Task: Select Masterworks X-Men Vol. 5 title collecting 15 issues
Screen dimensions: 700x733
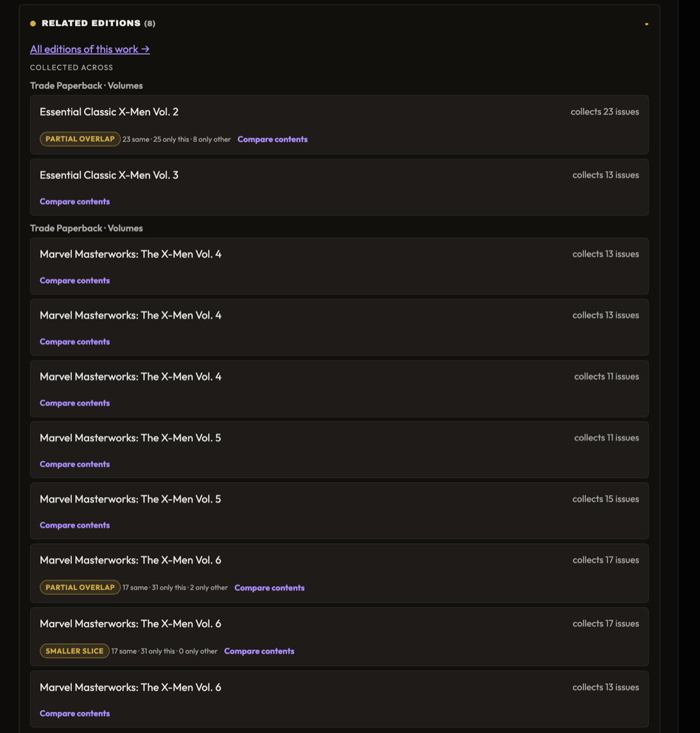Action: click(130, 499)
